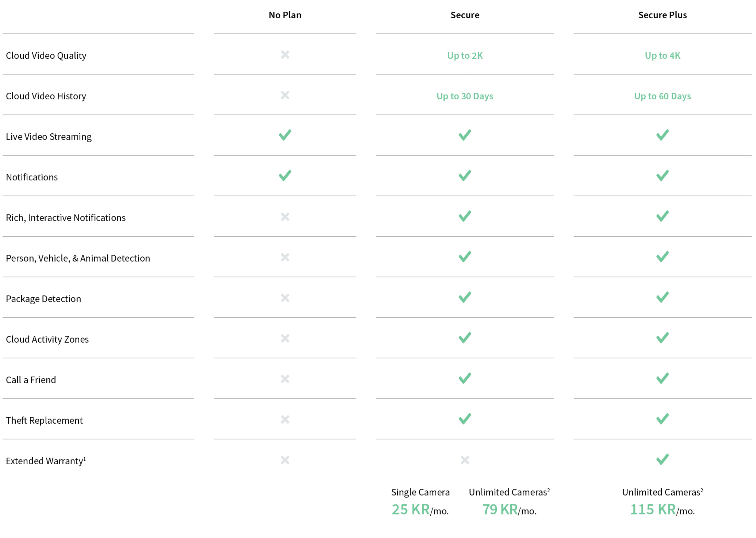Click the Live Video Streaming checkmark under No Plan
The width and height of the screenshot is (756, 538).
[x=285, y=135]
